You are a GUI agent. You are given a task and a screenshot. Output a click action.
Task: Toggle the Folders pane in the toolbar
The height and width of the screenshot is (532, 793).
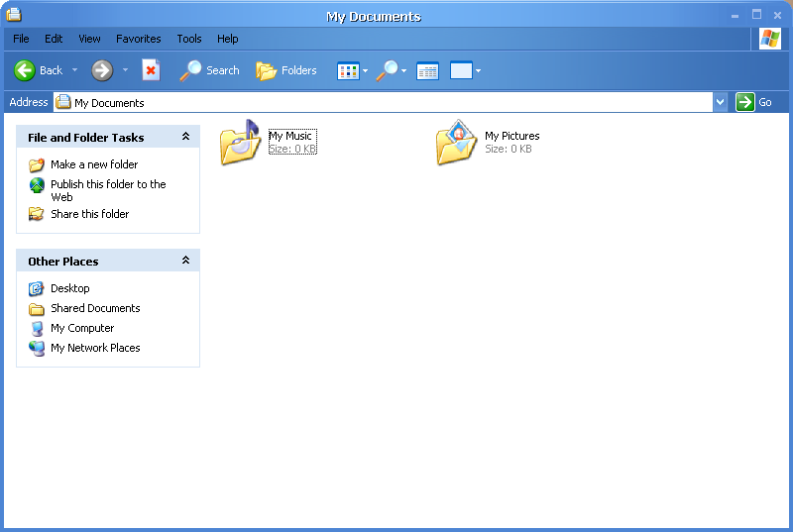286,70
